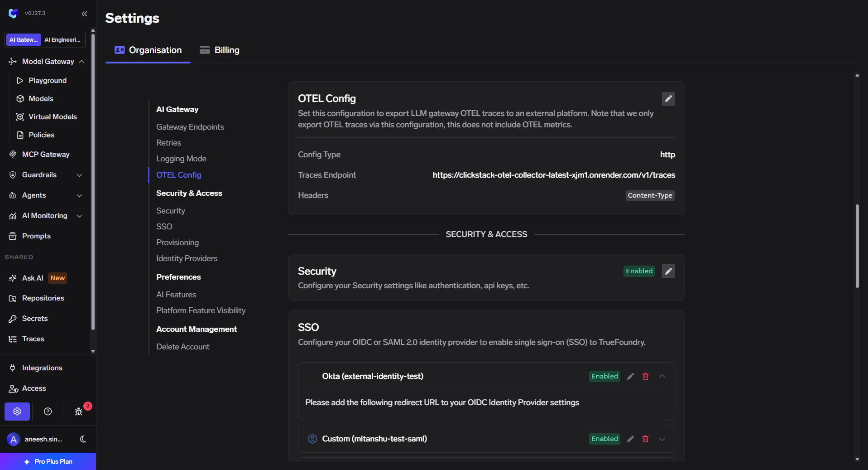Click the Pro Plus Plan button
The image size is (868, 470).
tap(48, 461)
